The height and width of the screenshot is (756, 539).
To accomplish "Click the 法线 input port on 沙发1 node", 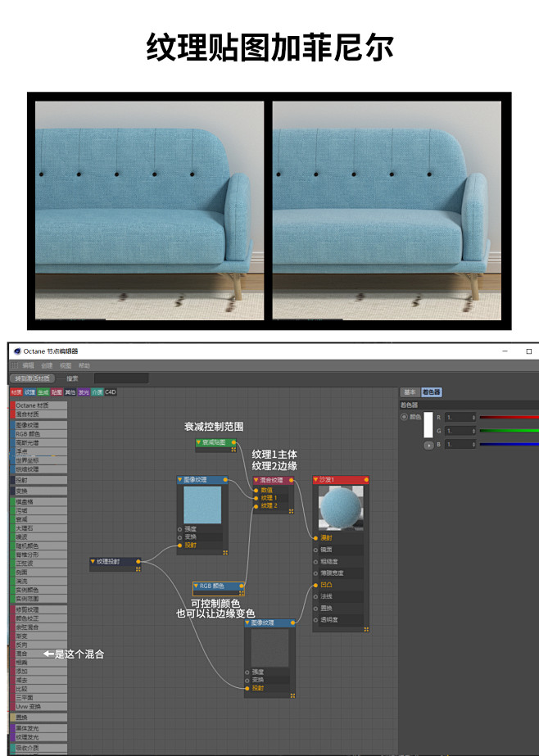I will point(316,597).
